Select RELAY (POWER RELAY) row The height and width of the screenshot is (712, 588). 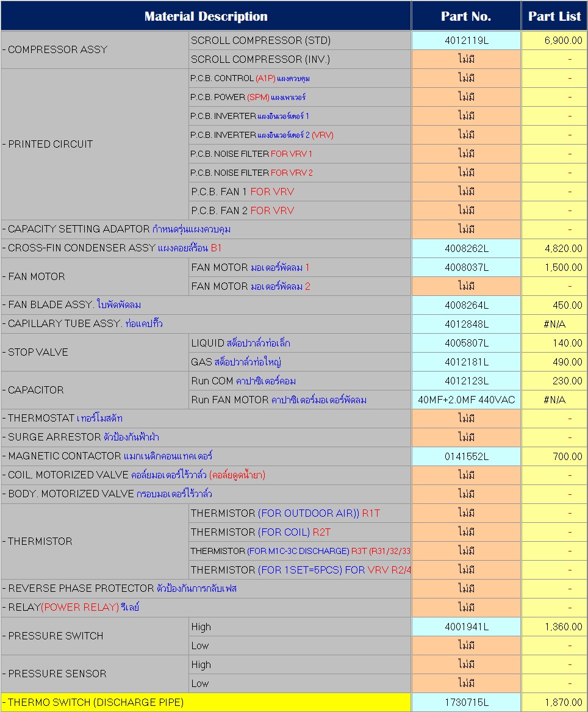[206, 608]
